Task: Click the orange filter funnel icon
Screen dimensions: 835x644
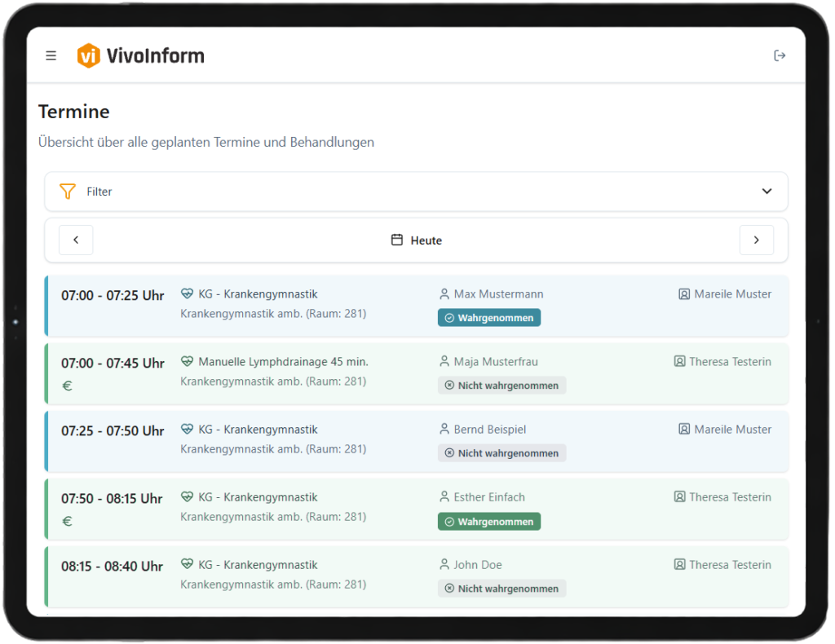Action: 68,192
